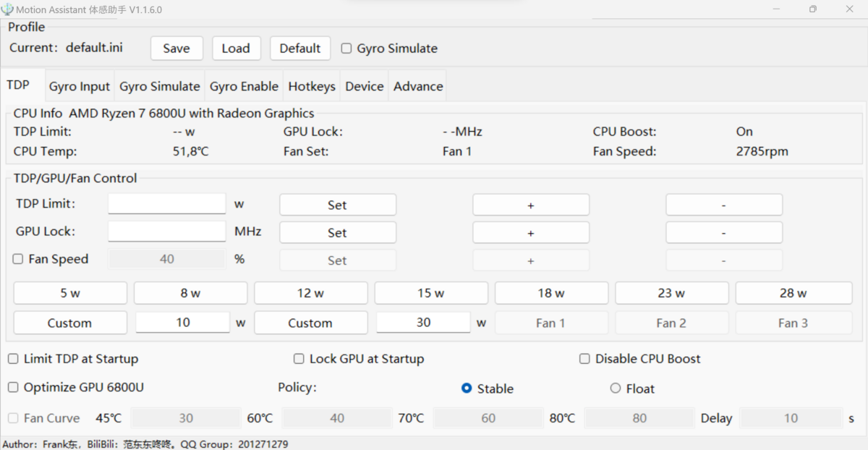Click Set button for GPU Lock

click(x=338, y=232)
